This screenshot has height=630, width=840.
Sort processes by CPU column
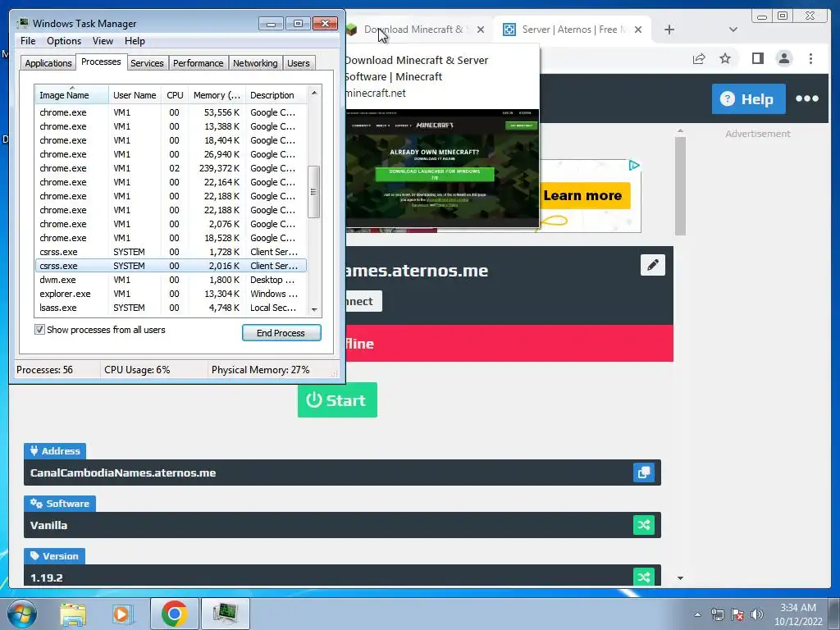coord(175,95)
